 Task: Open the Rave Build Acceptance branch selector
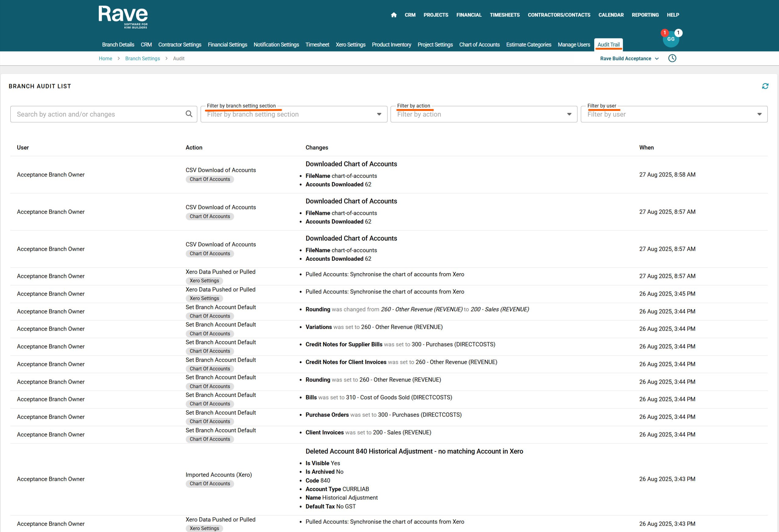tap(629, 58)
